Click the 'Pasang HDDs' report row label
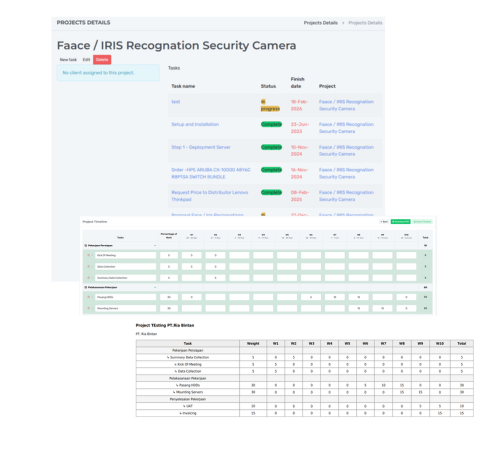The image size is (500, 450). [x=188, y=385]
